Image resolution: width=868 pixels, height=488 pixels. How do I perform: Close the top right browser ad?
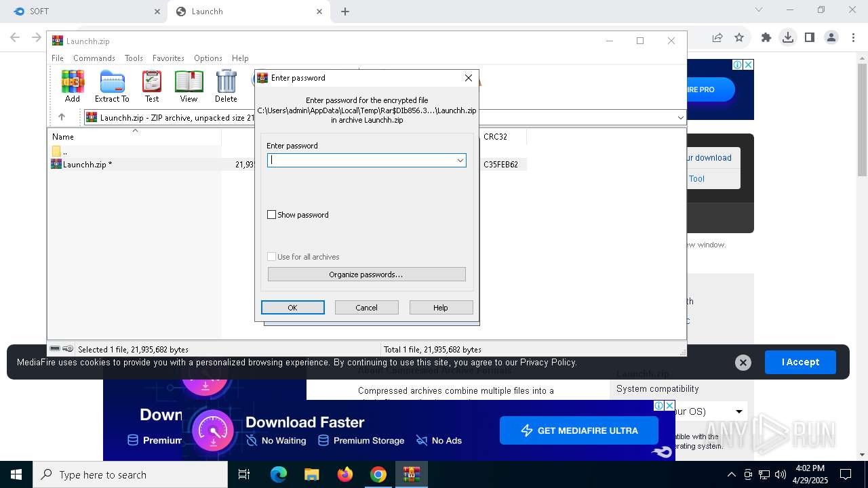[748, 65]
